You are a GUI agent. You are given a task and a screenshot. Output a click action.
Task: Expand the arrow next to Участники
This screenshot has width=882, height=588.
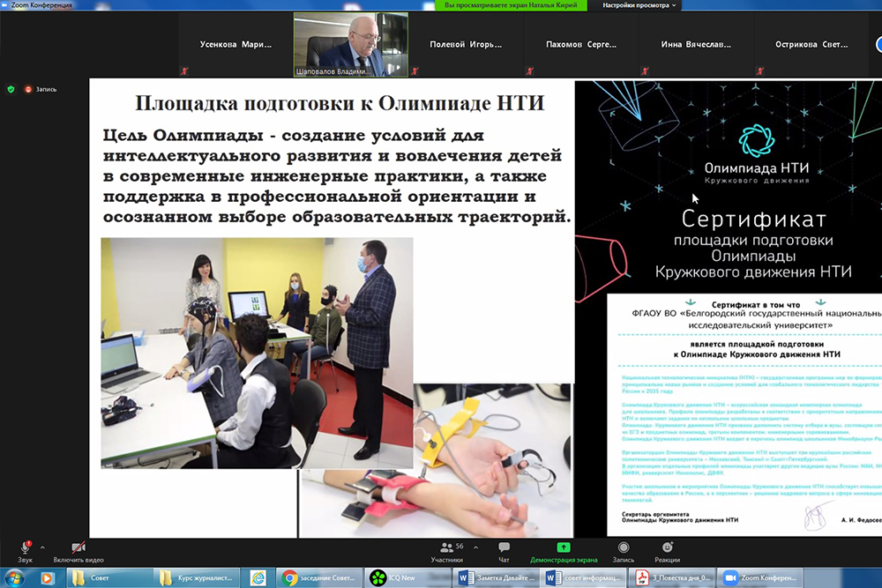[x=475, y=547]
